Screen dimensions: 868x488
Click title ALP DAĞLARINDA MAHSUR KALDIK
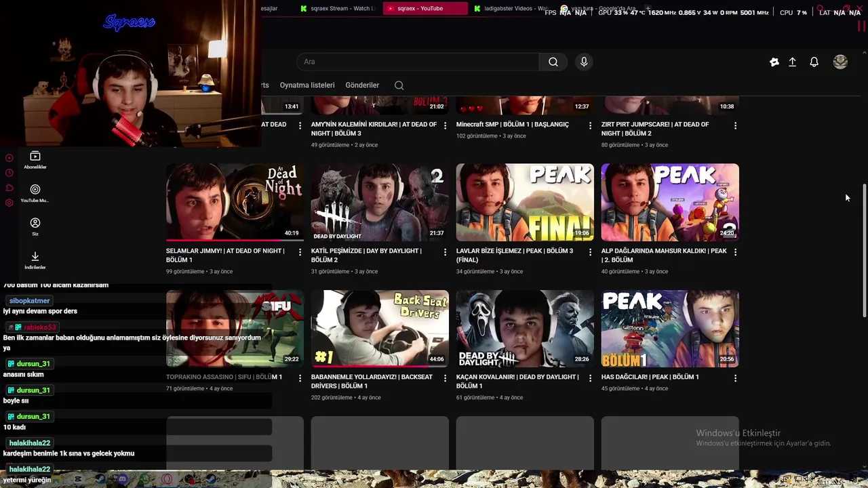tap(664, 256)
